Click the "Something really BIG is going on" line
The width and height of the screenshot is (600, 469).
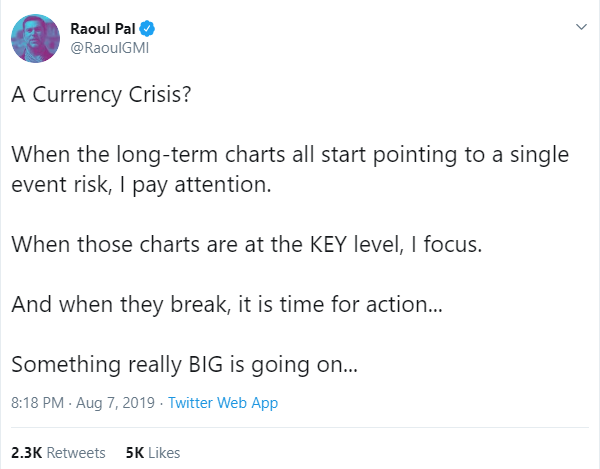(184, 366)
